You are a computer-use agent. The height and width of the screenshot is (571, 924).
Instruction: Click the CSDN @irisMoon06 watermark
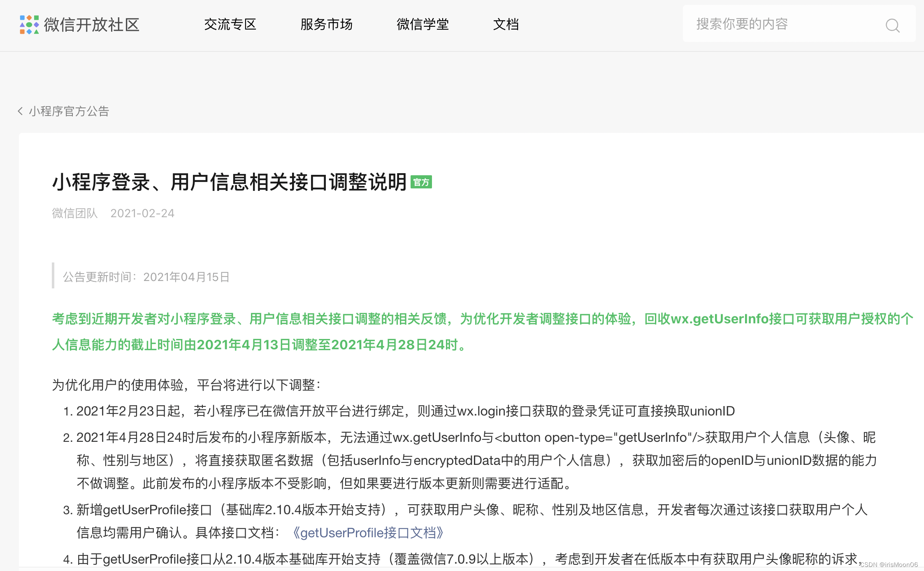point(889,565)
